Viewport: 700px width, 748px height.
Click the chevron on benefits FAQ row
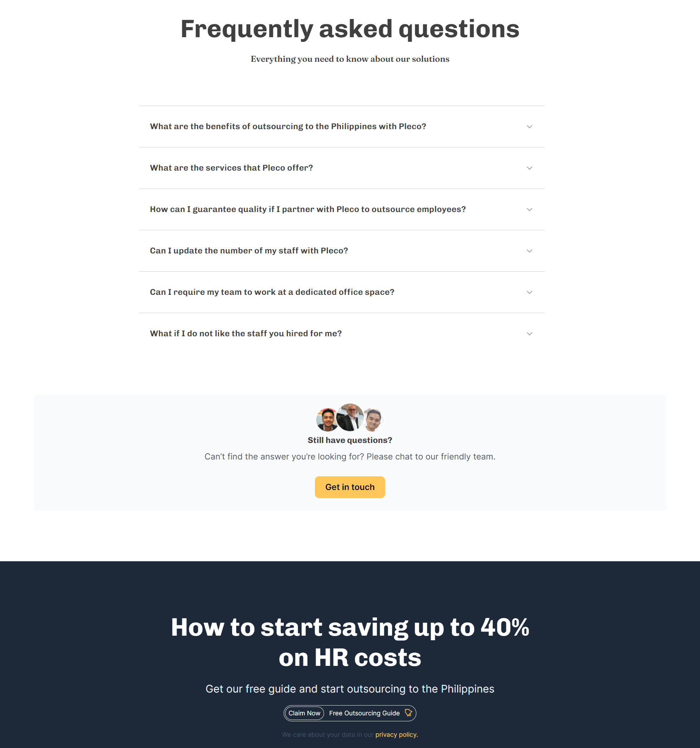[x=530, y=126]
